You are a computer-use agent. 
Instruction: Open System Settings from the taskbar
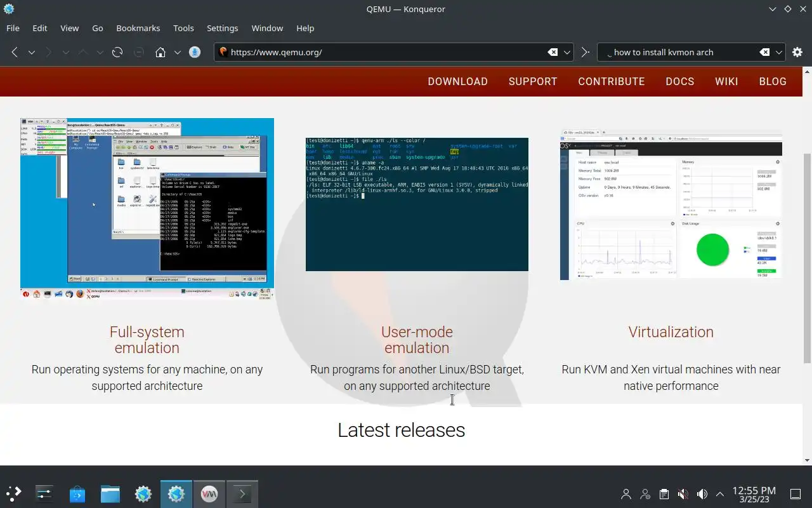pos(44,493)
